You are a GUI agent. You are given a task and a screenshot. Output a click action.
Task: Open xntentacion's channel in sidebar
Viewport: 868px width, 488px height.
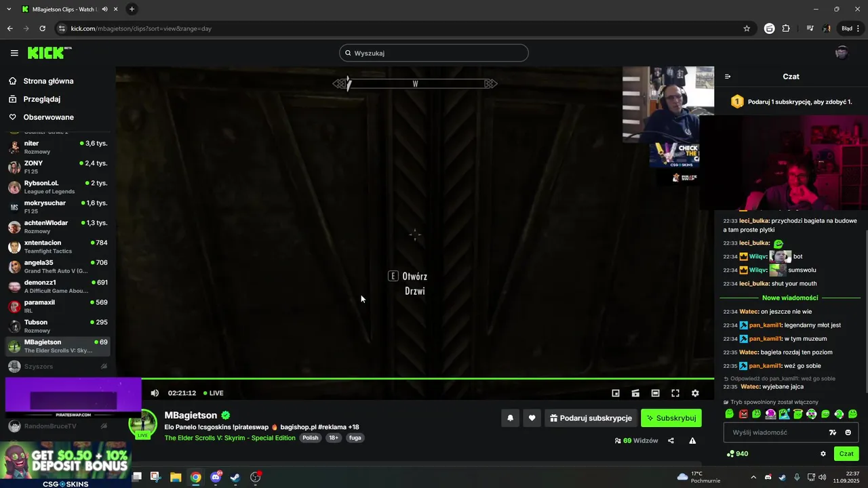[57, 247]
